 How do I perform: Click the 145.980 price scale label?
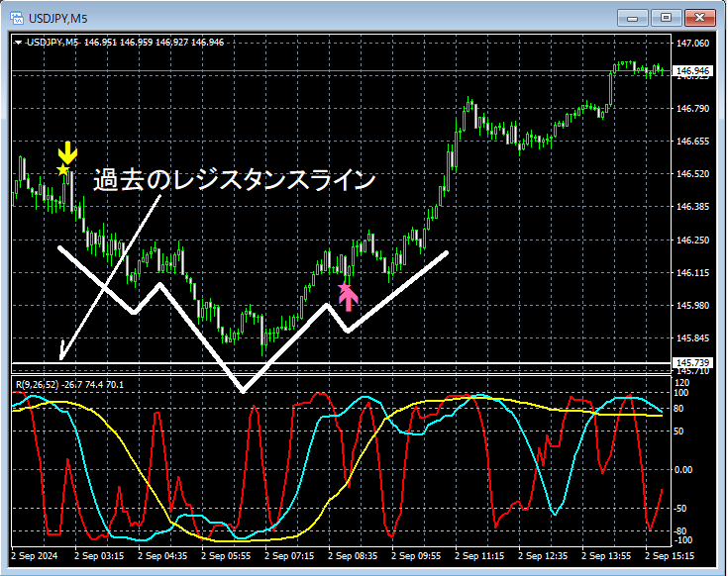692,305
